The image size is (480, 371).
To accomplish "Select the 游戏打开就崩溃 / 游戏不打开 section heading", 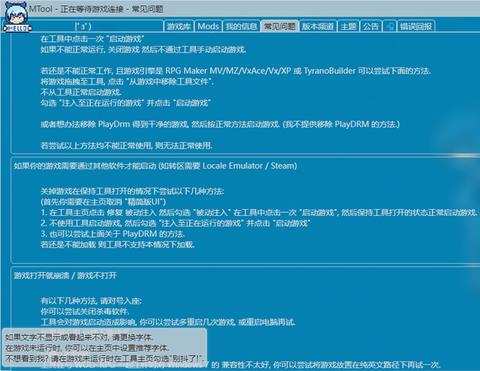I will (65, 275).
